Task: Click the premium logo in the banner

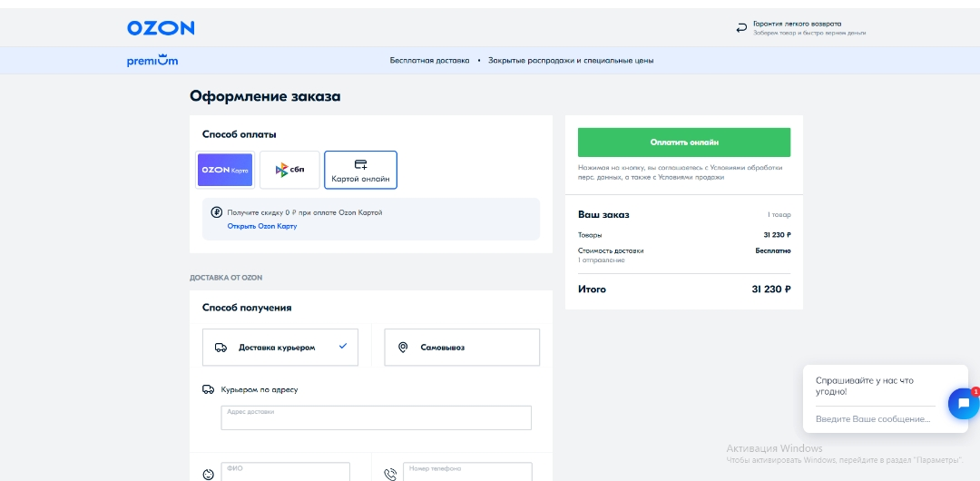Action: tap(152, 61)
